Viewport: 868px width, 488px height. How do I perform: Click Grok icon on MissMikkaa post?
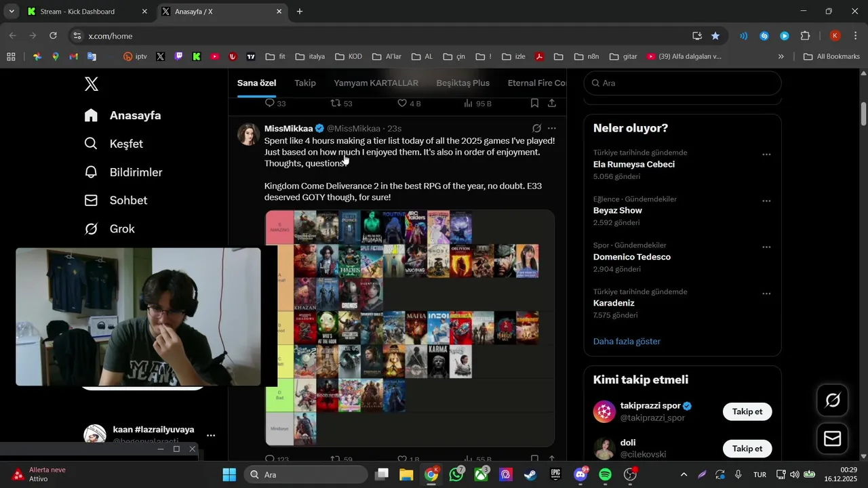[536, 128]
